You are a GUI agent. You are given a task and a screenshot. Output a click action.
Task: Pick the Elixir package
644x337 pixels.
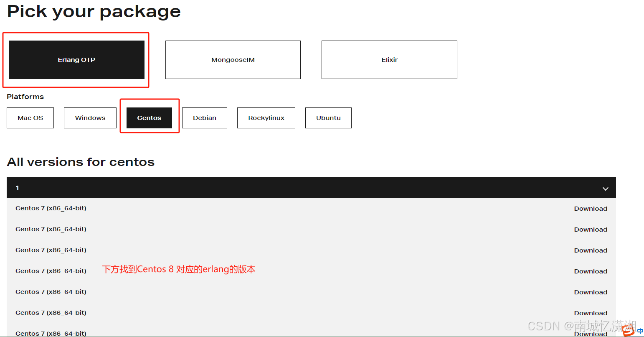tap(389, 60)
